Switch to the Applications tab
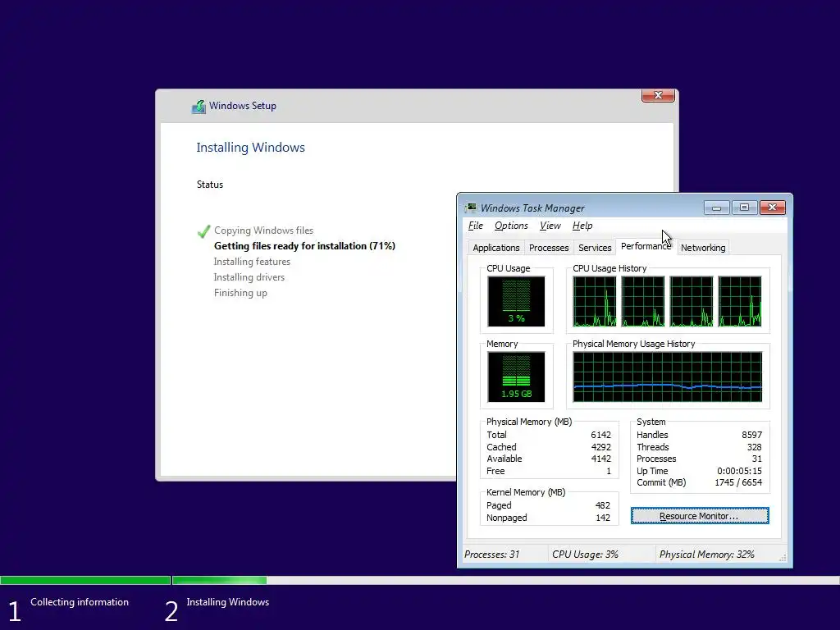 pos(496,248)
